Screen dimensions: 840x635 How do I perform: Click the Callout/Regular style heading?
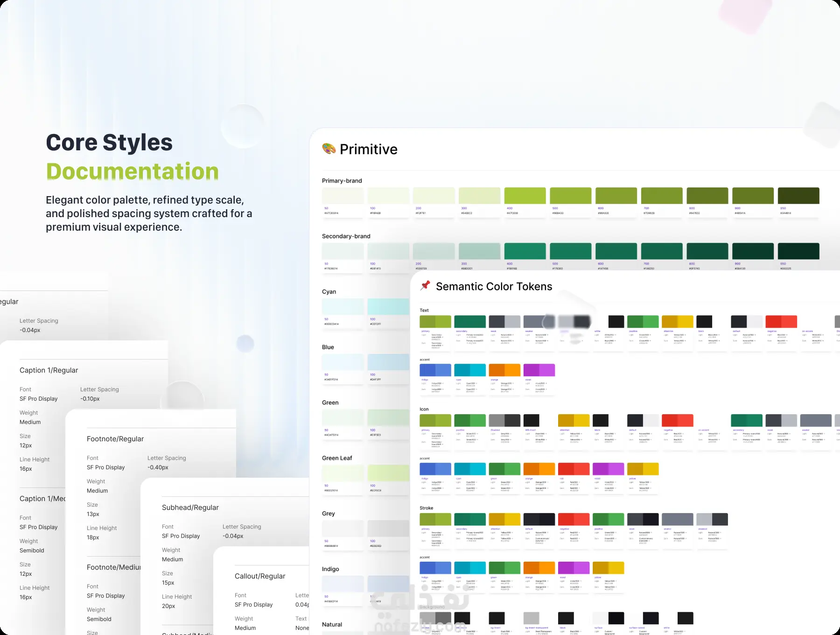[260, 576]
